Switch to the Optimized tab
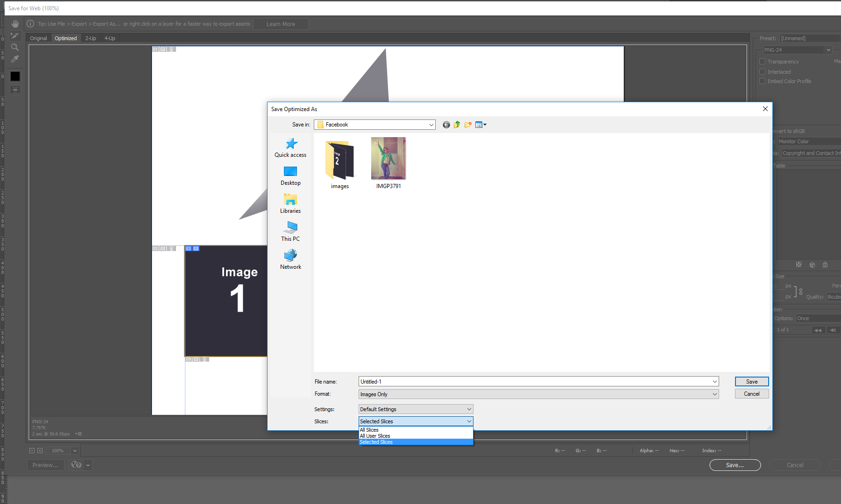Viewport: 841px width, 504px height. point(66,38)
